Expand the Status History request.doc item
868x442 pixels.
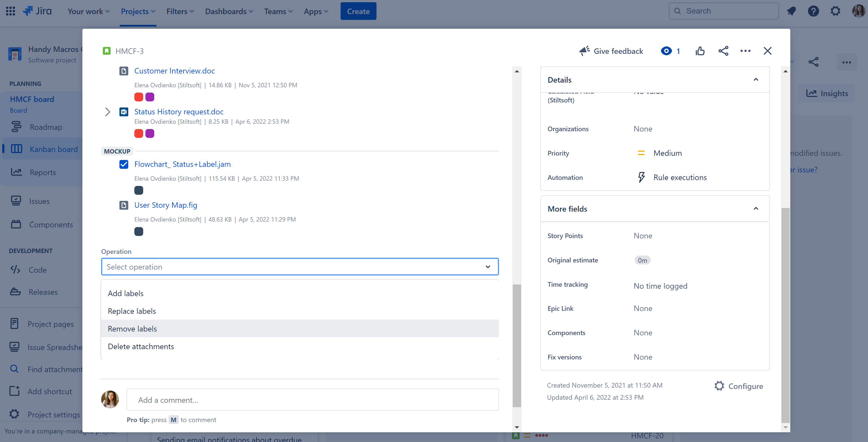click(x=107, y=111)
